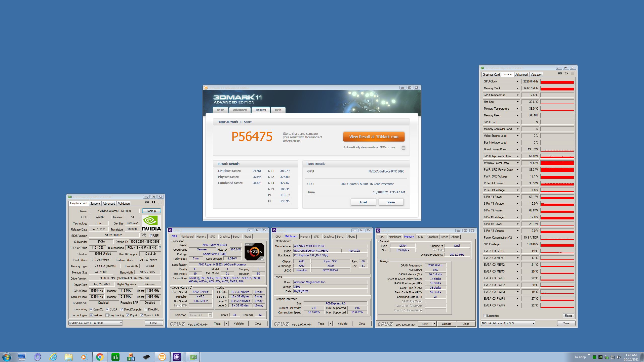Click the Windows Start orb
644x362 pixels.
click(7, 357)
